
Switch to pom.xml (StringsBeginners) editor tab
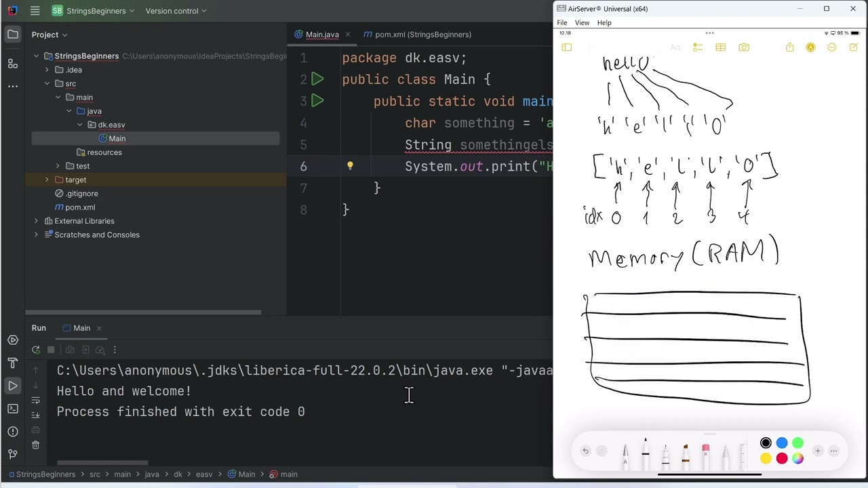point(417,35)
